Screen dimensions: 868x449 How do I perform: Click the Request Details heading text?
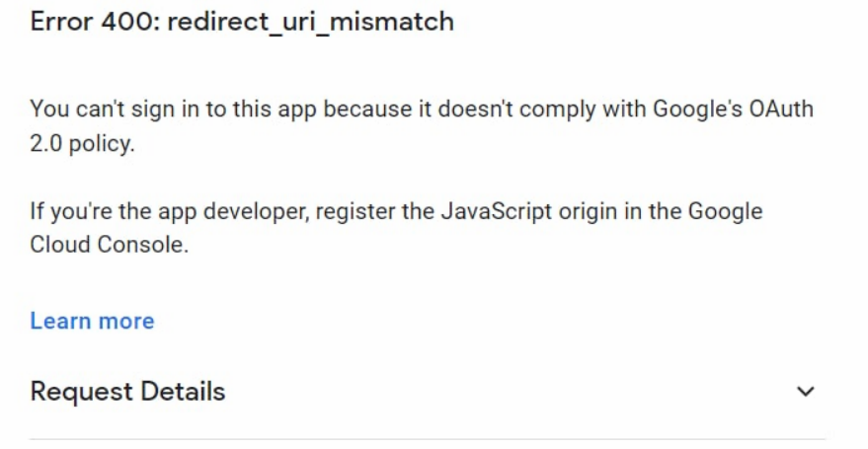(x=127, y=392)
